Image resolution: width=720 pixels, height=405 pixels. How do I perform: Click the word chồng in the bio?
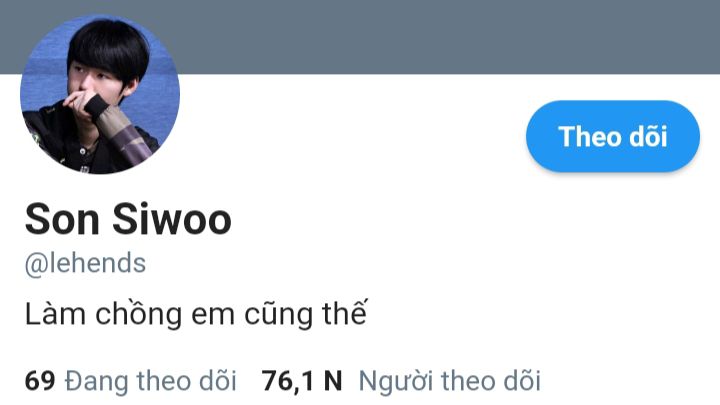point(138,315)
